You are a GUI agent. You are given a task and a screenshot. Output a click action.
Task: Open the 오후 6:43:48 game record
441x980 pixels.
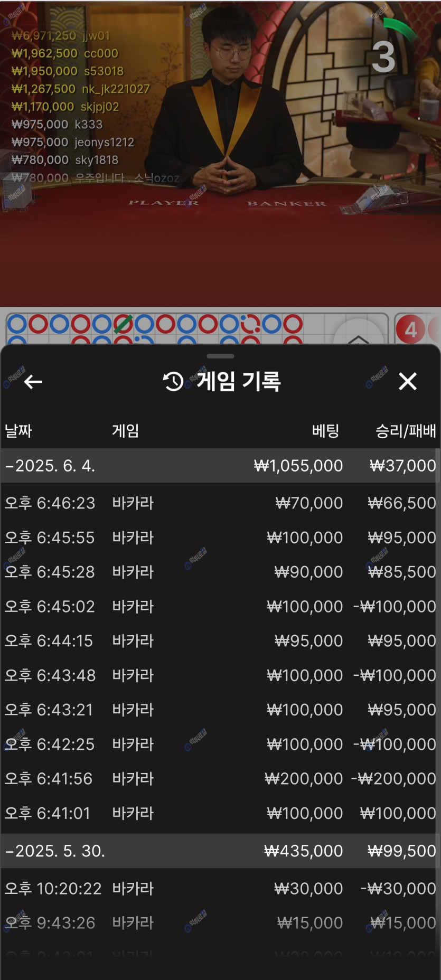[x=220, y=675]
